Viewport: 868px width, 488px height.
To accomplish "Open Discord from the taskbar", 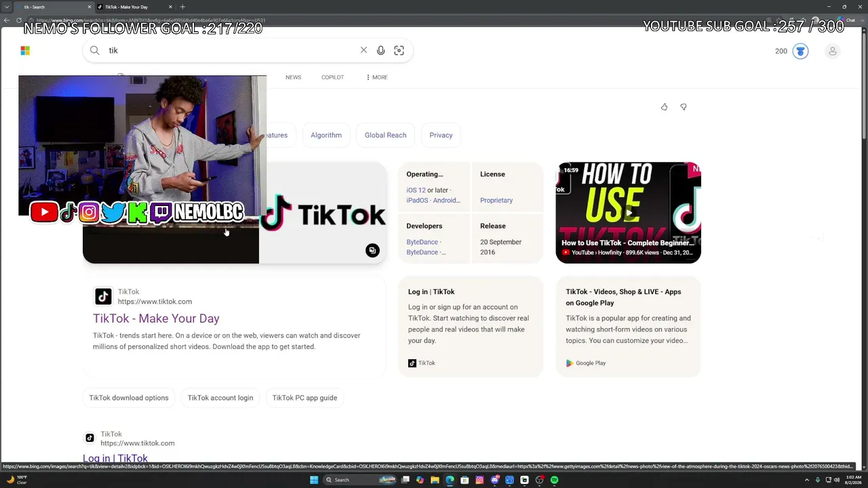I will tap(494, 480).
